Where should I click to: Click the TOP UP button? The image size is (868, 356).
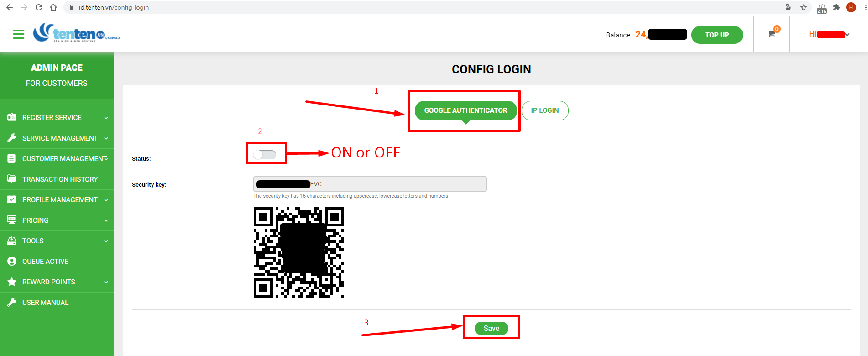[717, 35]
